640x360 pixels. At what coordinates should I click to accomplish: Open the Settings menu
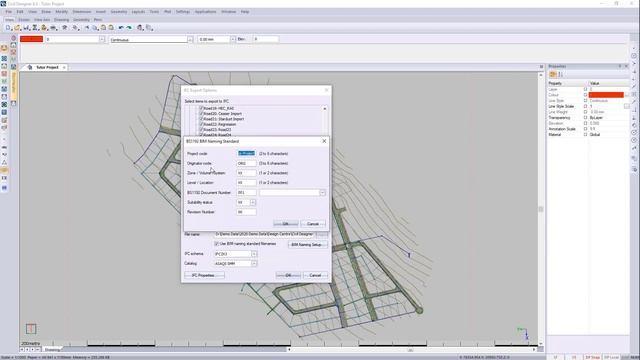[x=183, y=12]
